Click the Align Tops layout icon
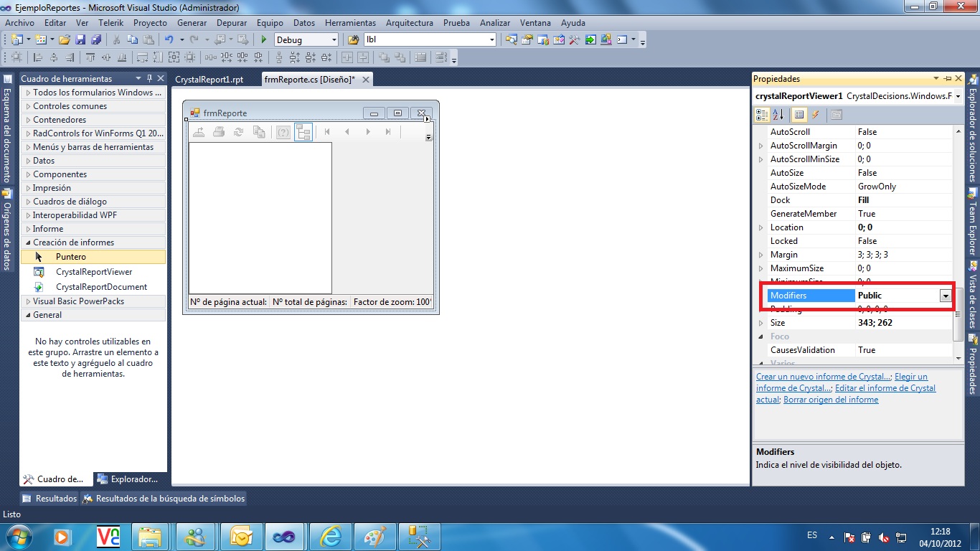This screenshot has height=551, width=980. tap(90, 57)
